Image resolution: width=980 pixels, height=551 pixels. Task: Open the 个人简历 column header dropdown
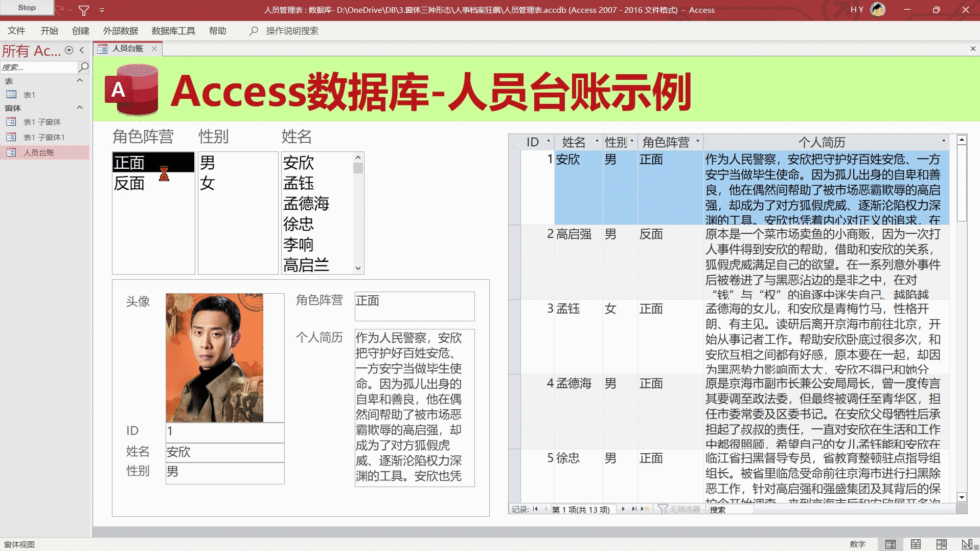pos(944,142)
